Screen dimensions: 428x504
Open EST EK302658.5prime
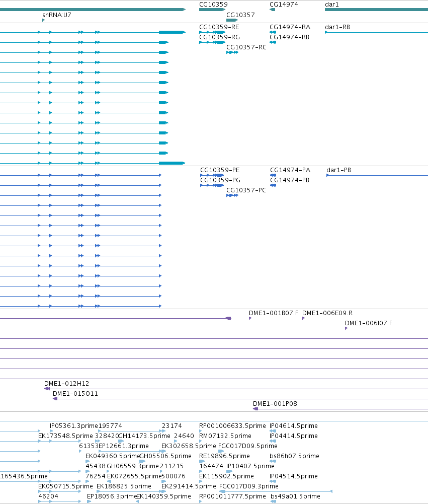189,446
